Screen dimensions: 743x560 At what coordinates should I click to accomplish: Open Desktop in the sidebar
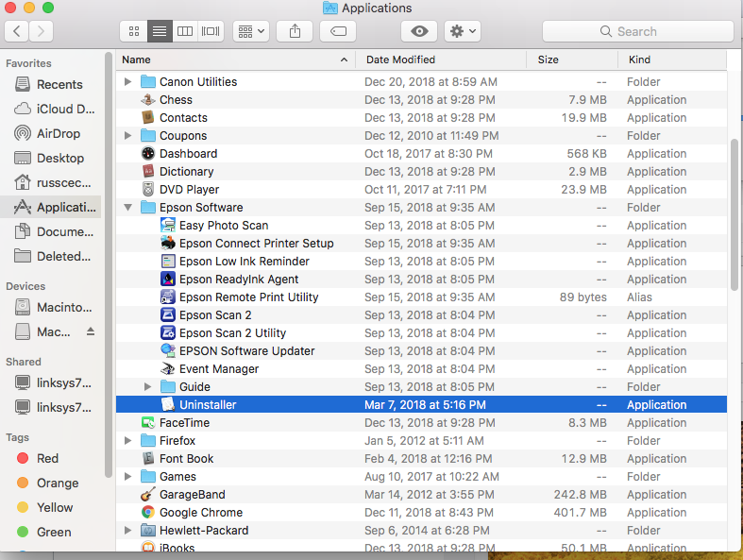tap(51, 158)
